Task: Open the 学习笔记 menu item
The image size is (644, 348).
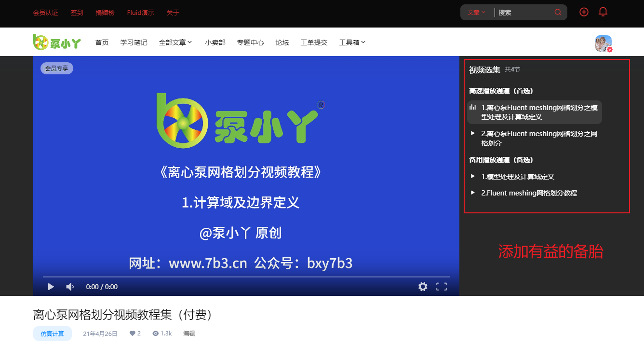Action: tap(134, 42)
